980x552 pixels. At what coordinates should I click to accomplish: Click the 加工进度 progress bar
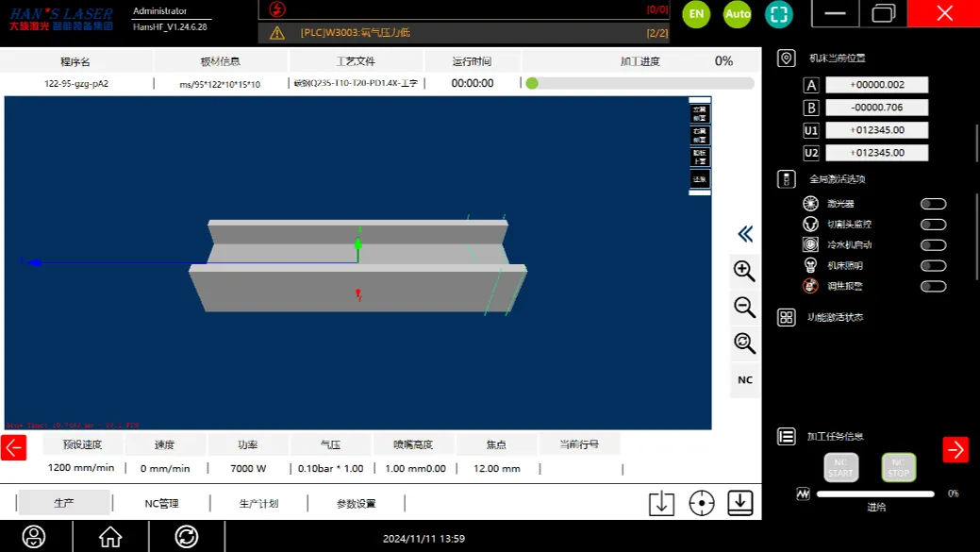(x=639, y=83)
